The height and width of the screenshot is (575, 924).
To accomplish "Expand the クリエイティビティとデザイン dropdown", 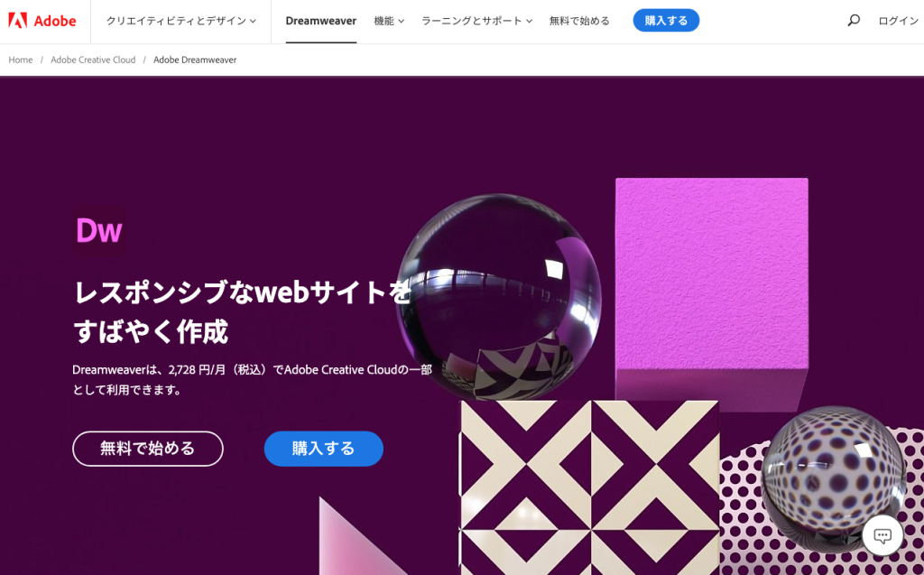I will [x=180, y=21].
